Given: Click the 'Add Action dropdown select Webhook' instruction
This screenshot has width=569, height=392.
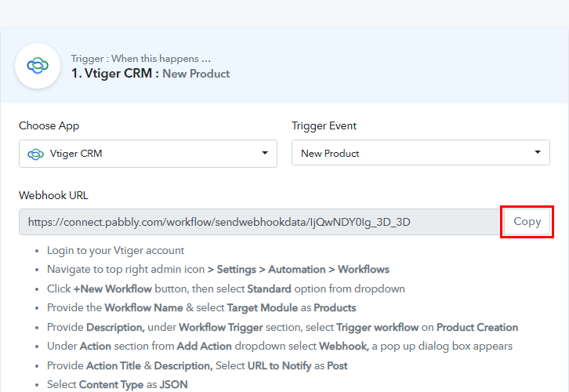Looking at the screenshot, I should pos(280,347).
